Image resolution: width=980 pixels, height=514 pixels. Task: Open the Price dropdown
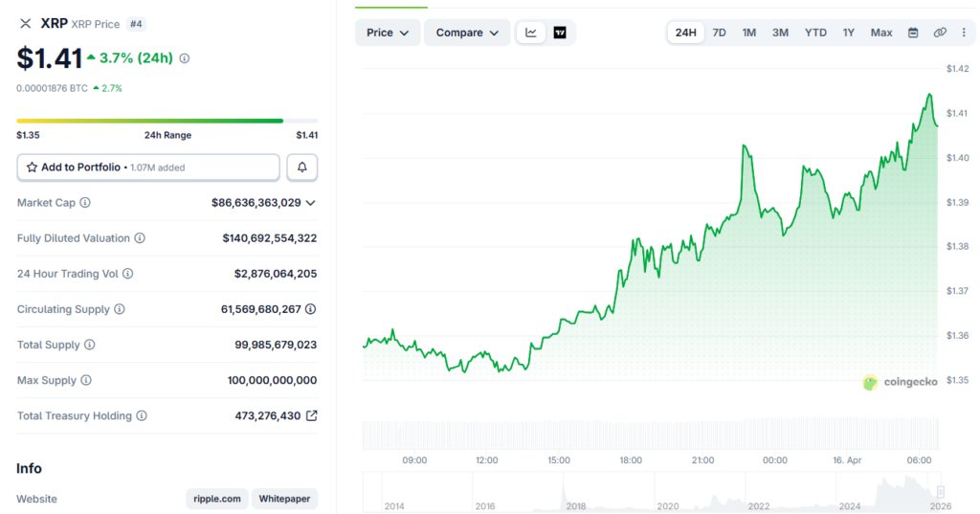pos(388,33)
